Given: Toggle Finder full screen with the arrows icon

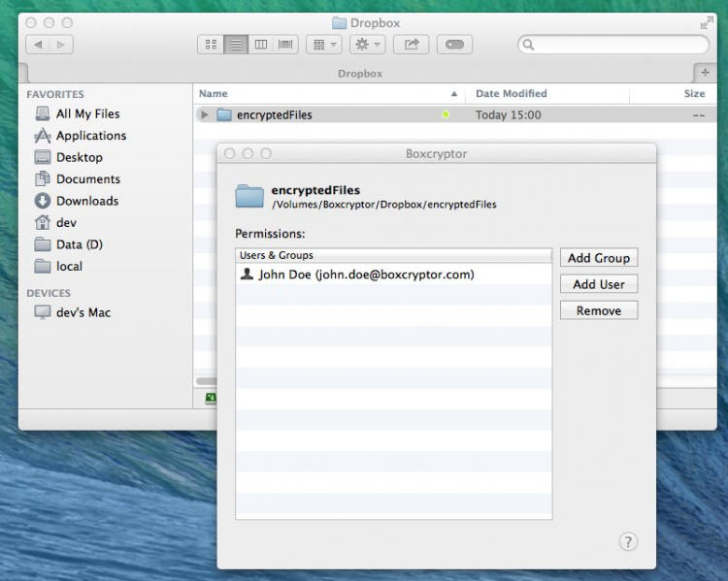Looking at the screenshot, I should [x=707, y=22].
